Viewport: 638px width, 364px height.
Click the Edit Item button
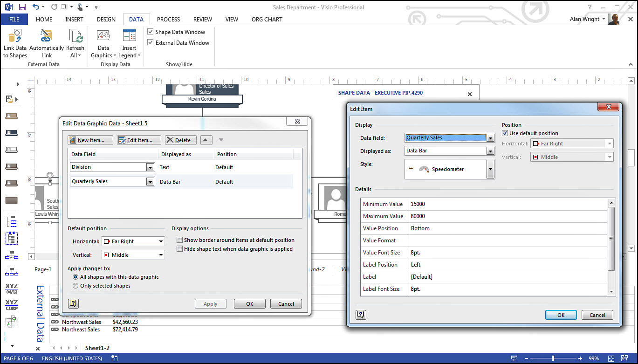click(x=139, y=140)
